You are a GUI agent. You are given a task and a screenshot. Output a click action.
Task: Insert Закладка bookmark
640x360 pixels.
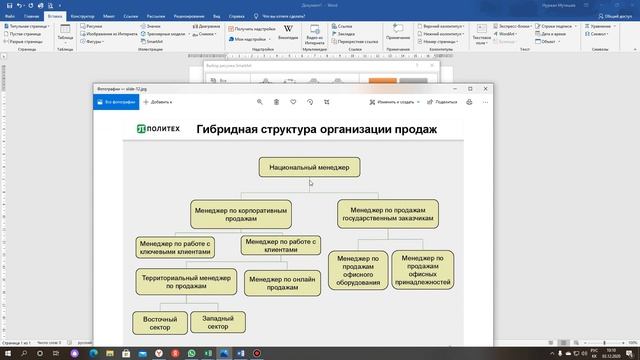[x=343, y=34]
